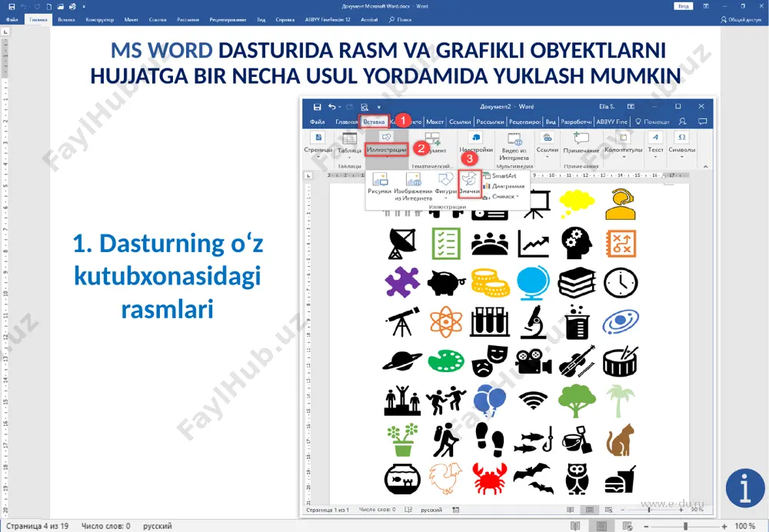769x532 pixels.
Task: Expand the Undo history dropdown arrow in the Документ2 window
Action: 339,107
